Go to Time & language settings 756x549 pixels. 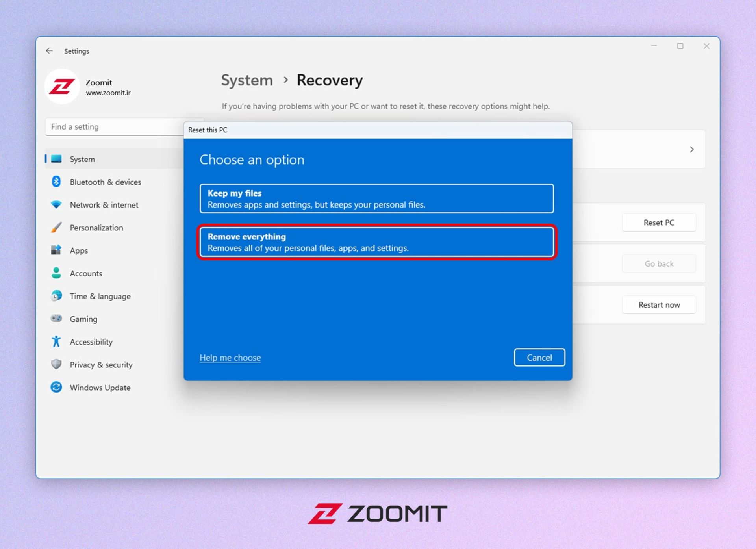100,296
